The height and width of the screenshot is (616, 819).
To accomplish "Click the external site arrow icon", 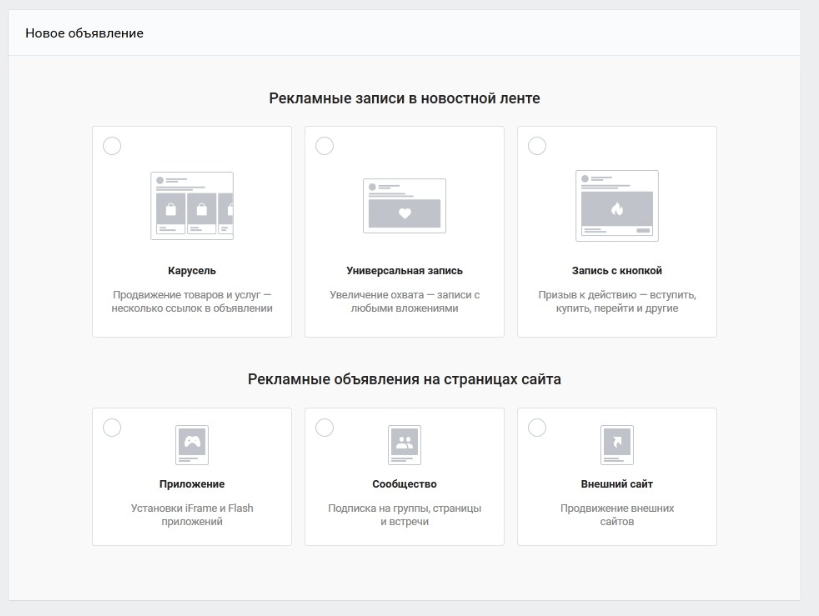I will coord(617,445).
